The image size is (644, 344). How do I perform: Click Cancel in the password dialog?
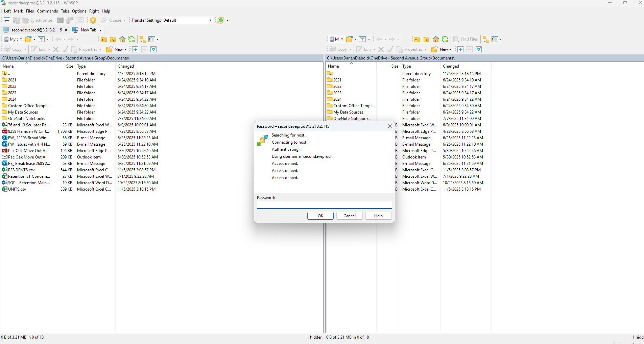click(x=349, y=216)
